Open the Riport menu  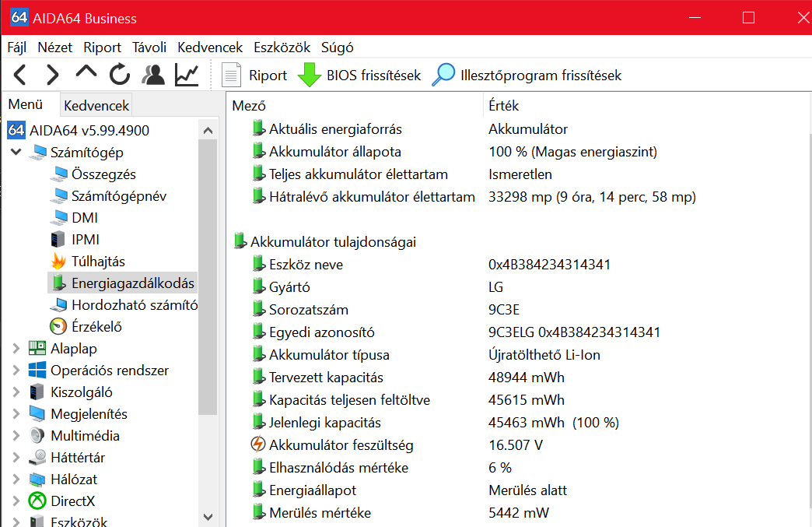pyautogui.click(x=102, y=47)
